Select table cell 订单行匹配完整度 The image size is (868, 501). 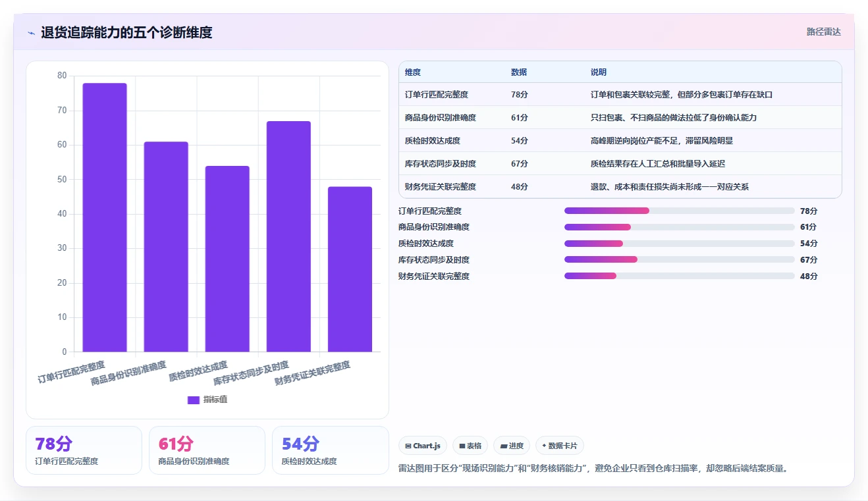pos(437,95)
